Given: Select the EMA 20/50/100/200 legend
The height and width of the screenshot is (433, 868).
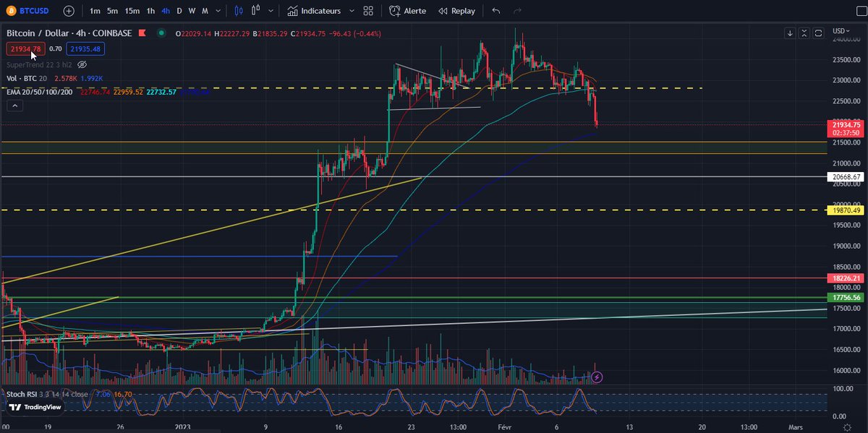Looking at the screenshot, I should click(x=41, y=93).
